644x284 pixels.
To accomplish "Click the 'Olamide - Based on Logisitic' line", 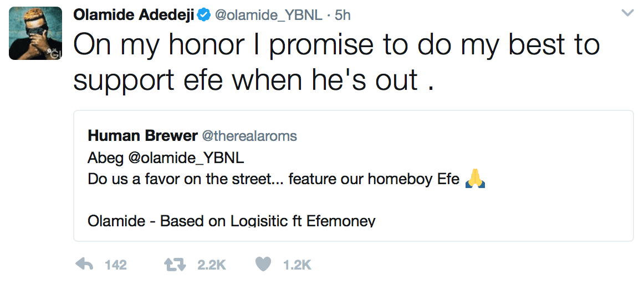I will [231, 221].
